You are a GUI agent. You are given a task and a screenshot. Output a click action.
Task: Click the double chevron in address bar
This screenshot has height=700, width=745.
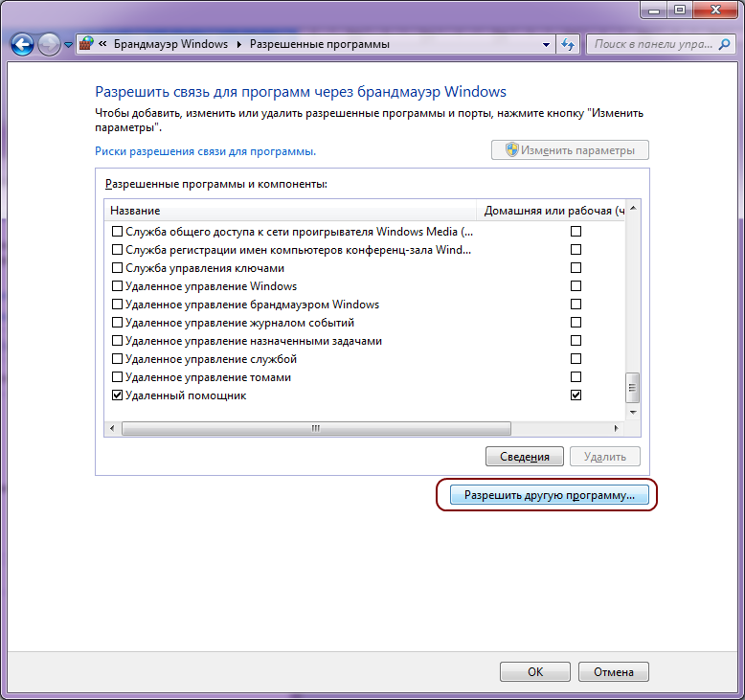point(102,44)
